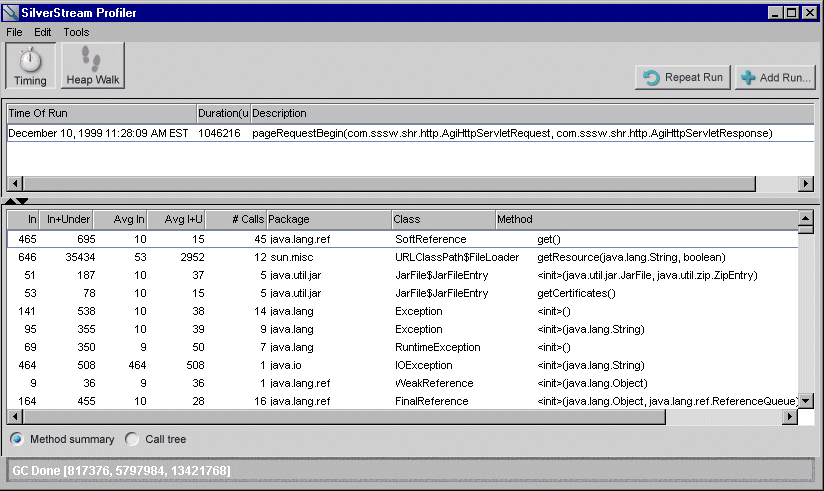Sort methods by Avg I+U column
Image resolution: width=824 pixels, height=491 pixels.
(176, 219)
